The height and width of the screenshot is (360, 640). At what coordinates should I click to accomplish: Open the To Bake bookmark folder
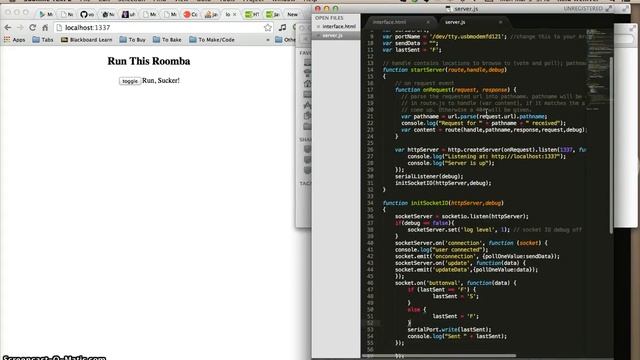tap(167, 40)
